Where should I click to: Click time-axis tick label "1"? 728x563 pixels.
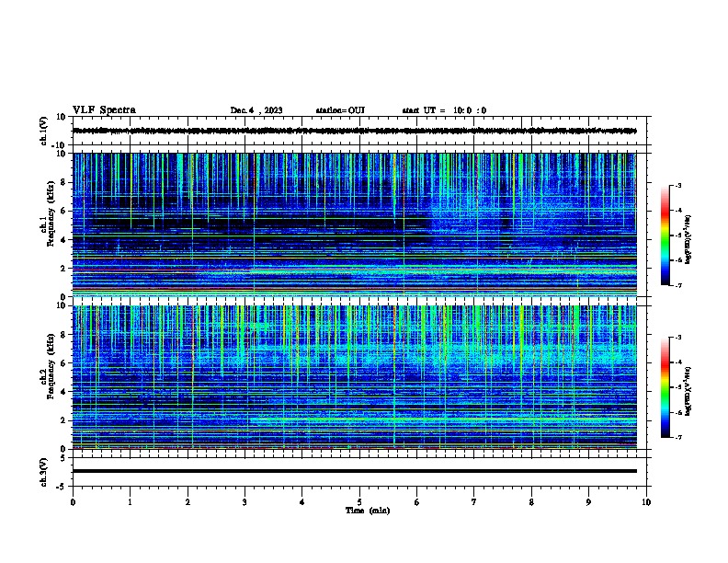[x=130, y=502]
